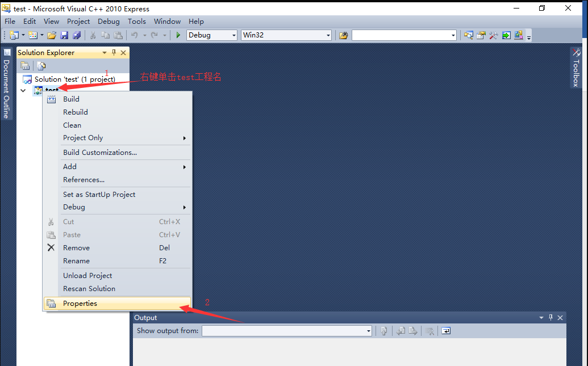Open the Edit menu
Viewport: 588px width, 366px height.
pyautogui.click(x=30, y=22)
